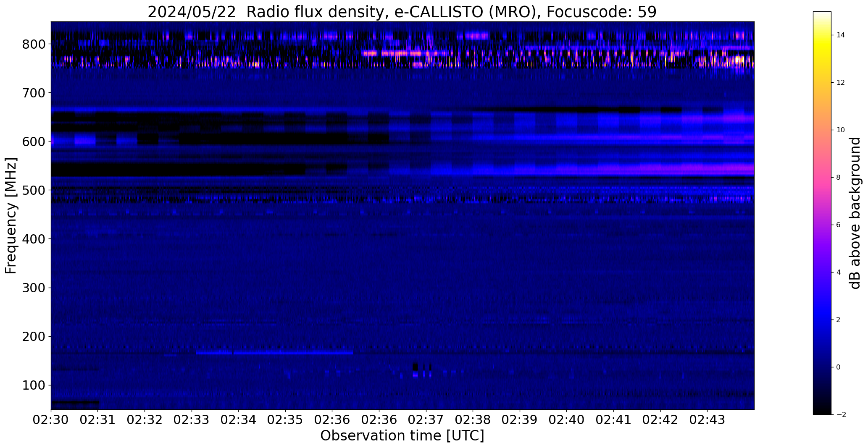
Task: Pick the colorbar tick label 10
Action: pyautogui.click(x=841, y=130)
